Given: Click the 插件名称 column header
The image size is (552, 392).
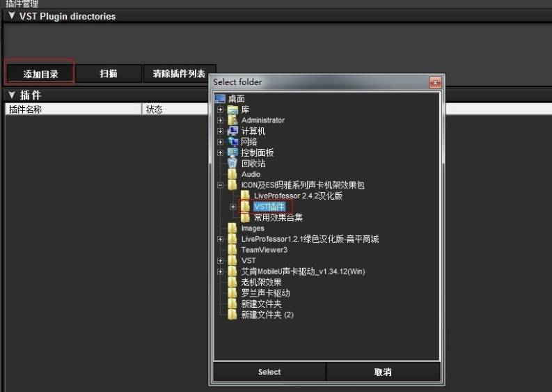Looking at the screenshot, I should click(x=73, y=109).
